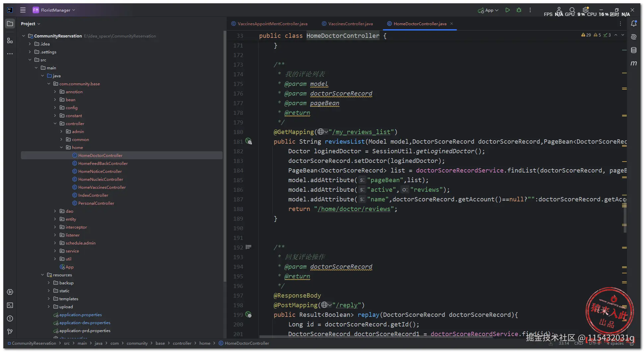Open the Database tool window icon
The image size is (644, 352).
coord(634,50)
